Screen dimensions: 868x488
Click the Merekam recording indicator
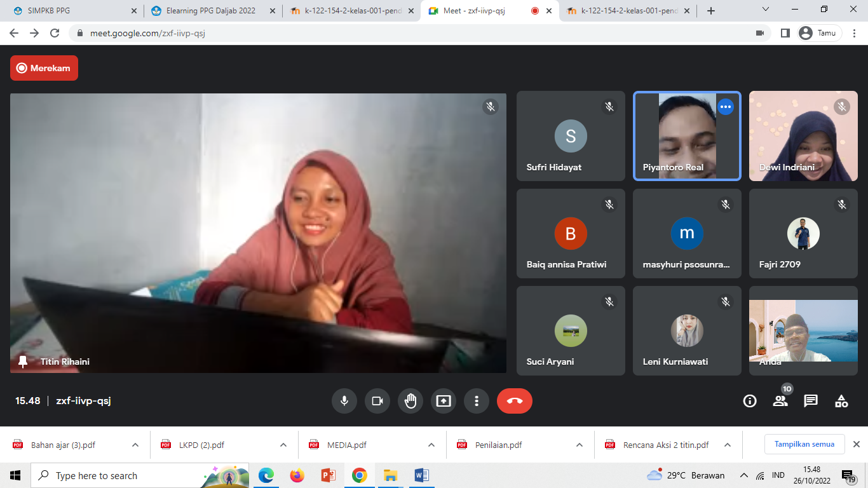(x=44, y=68)
